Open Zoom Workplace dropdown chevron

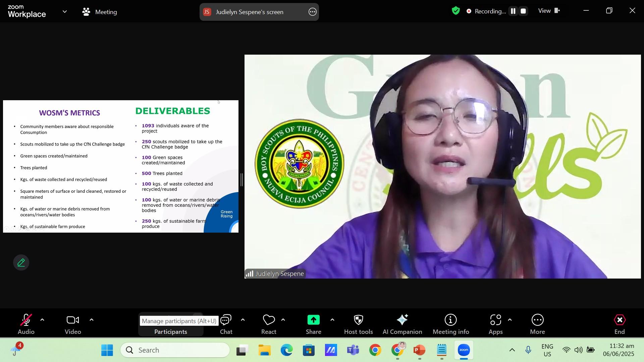click(65, 12)
